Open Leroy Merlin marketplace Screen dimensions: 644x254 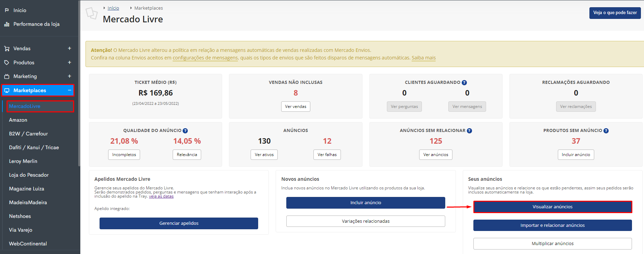click(x=23, y=161)
